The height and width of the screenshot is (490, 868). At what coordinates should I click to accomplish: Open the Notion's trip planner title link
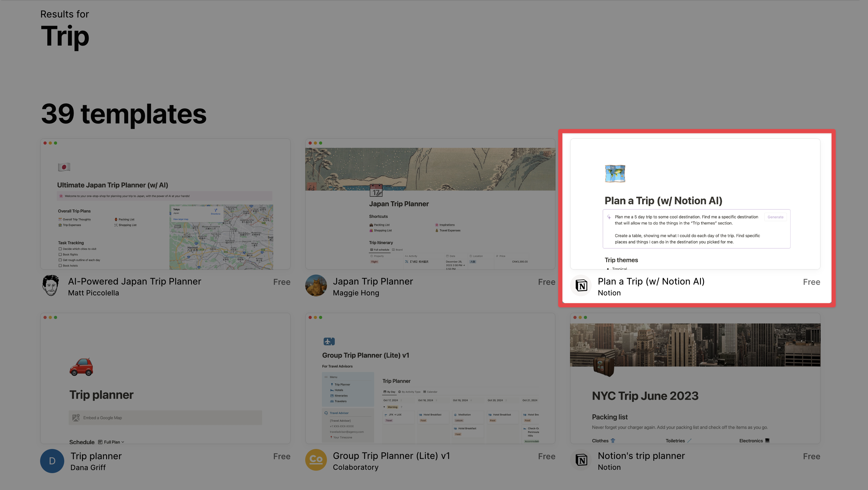(x=641, y=456)
